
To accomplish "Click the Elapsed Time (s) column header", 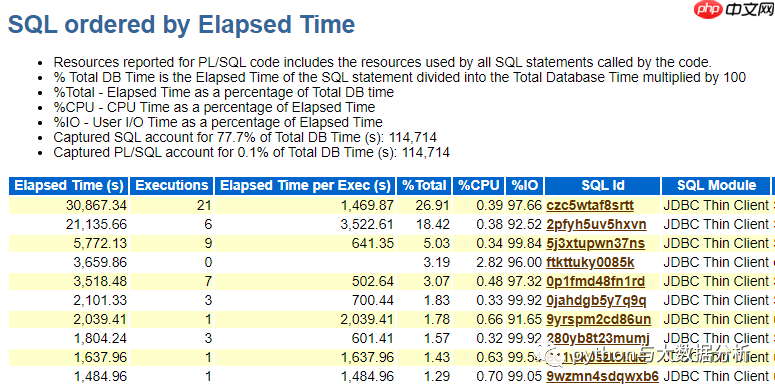I will (69, 186).
